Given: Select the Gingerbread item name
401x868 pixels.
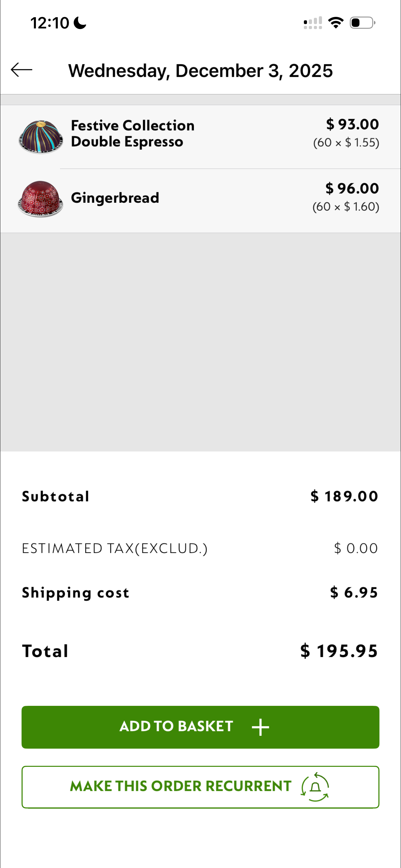Looking at the screenshot, I should pos(115,198).
